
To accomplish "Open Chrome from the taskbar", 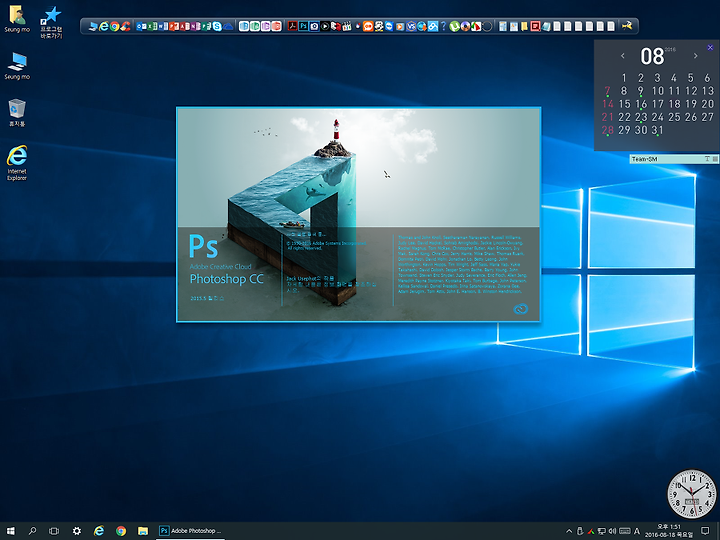I will pyautogui.click(x=121, y=531).
